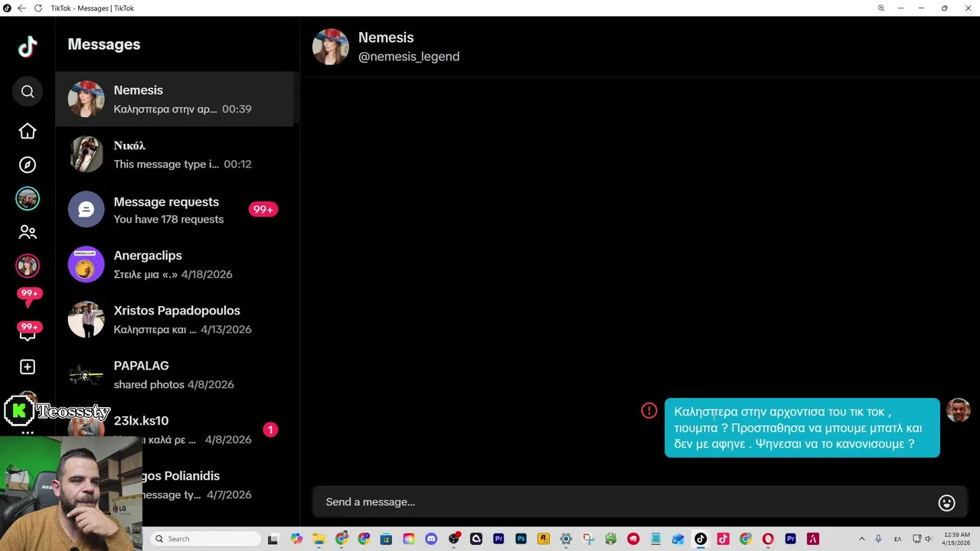
Task: Open the Following people icon
Action: click(x=28, y=232)
